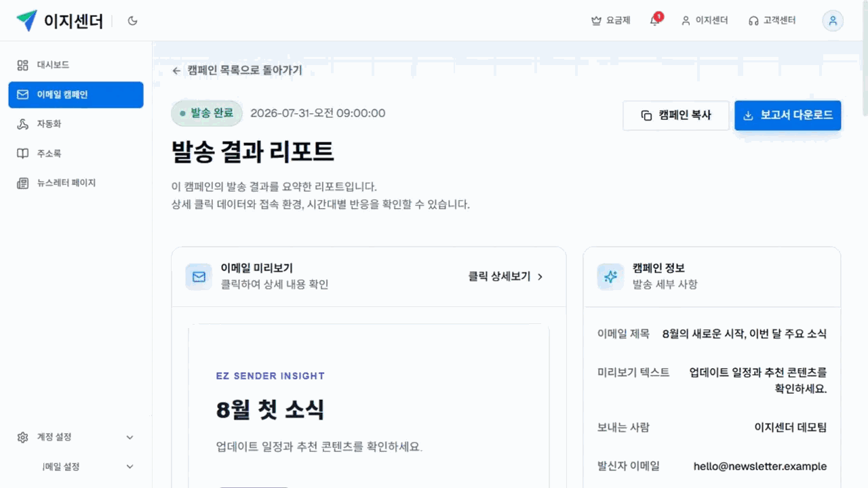The width and height of the screenshot is (868, 488).
Task: Click the chevron next to 클릭 상세보기
Action: coord(540,277)
